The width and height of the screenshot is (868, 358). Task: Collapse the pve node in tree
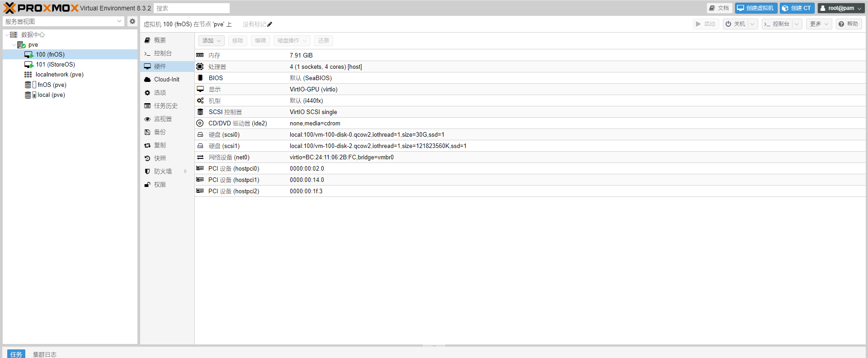coord(14,45)
